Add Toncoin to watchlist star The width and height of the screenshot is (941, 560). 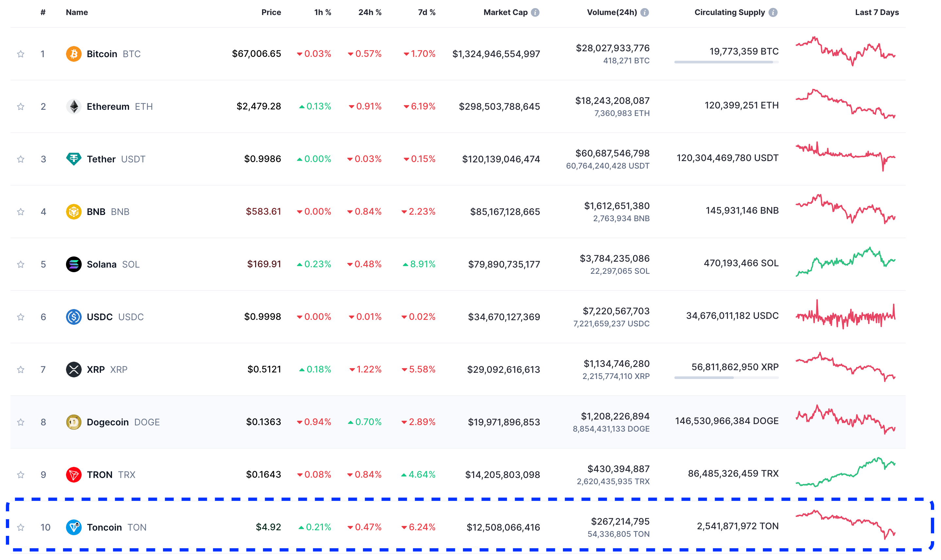[21, 527]
